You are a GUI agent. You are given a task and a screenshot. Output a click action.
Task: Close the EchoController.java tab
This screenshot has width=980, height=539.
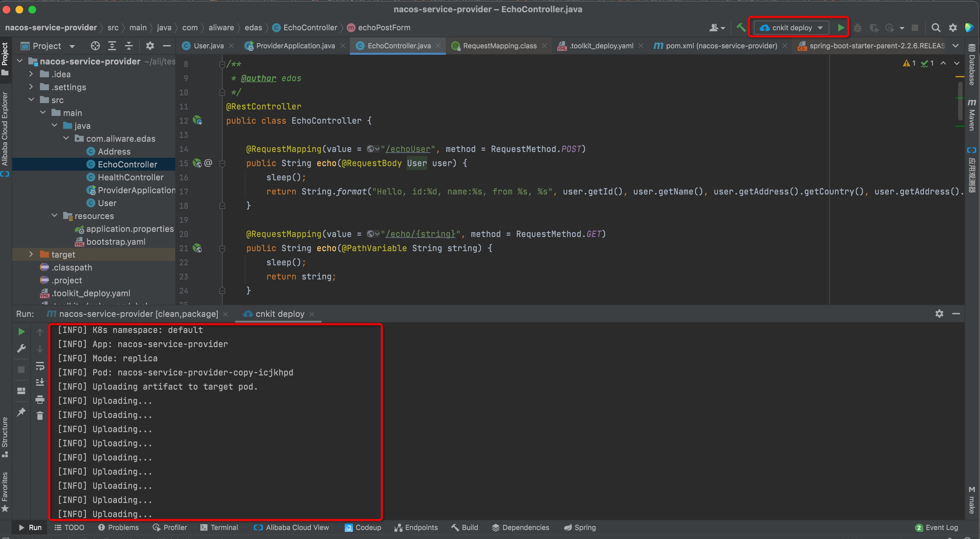coord(438,46)
